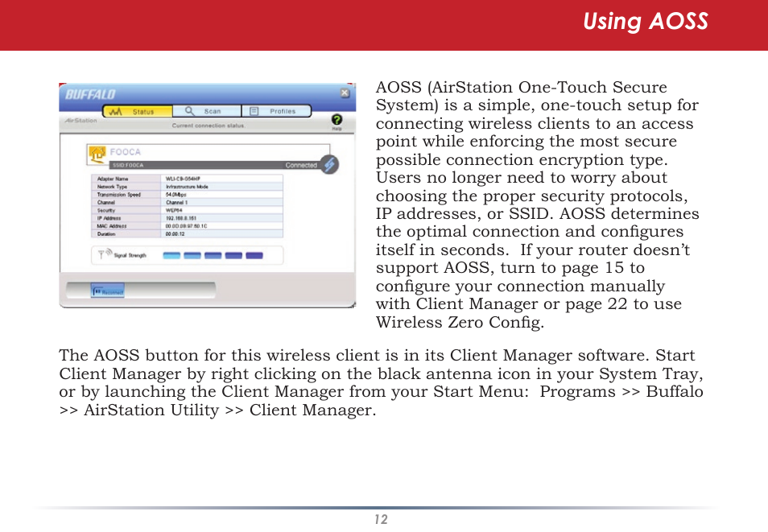This screenshot has width=768, height=532.
Task: Click the Profiles list icon
Action: point(254,111)
